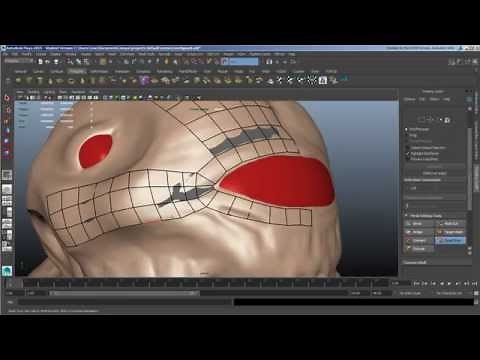Click the purple highlighted shelf icon
Image resolution: width=480 pixels, height=360 pixels.
coord(144,80)
